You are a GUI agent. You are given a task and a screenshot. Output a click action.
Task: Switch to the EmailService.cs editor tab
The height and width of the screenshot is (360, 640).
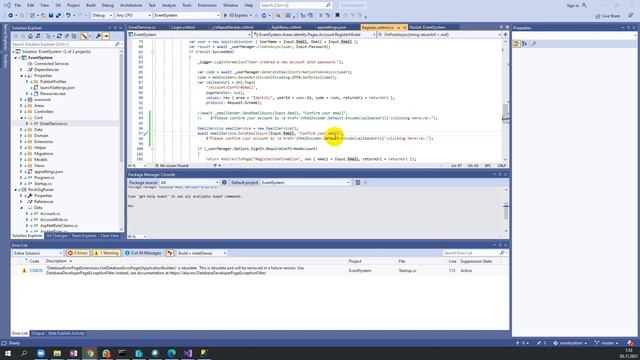pyautogui.click(x=142, y=27)
